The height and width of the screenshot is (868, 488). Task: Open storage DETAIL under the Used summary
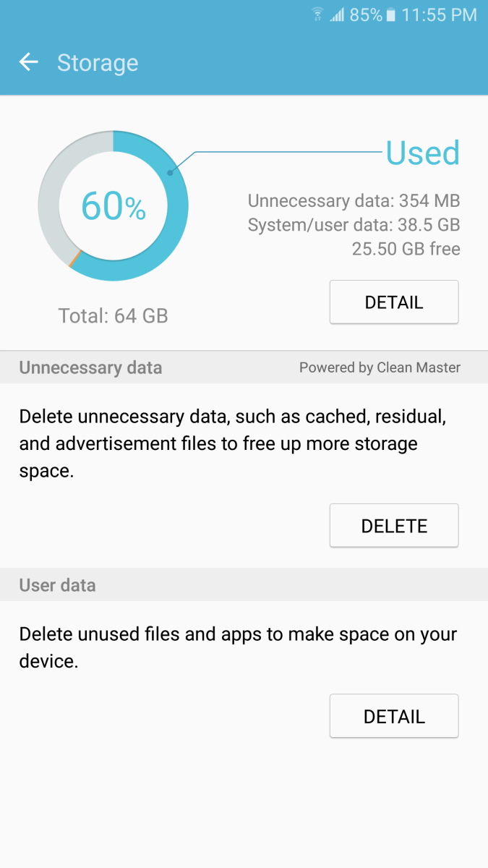tap(394, 302)
